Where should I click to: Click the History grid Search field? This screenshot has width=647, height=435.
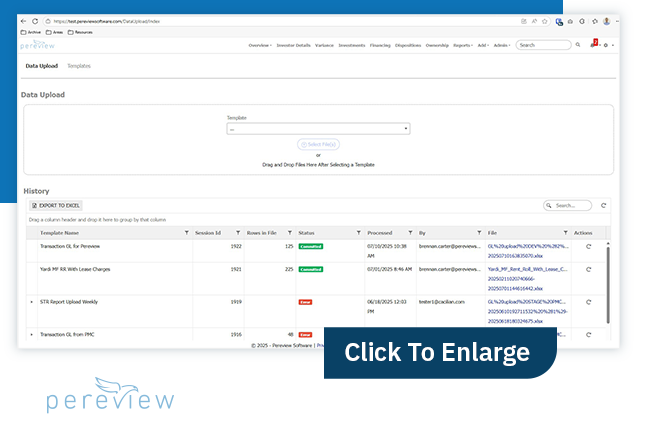567,206
